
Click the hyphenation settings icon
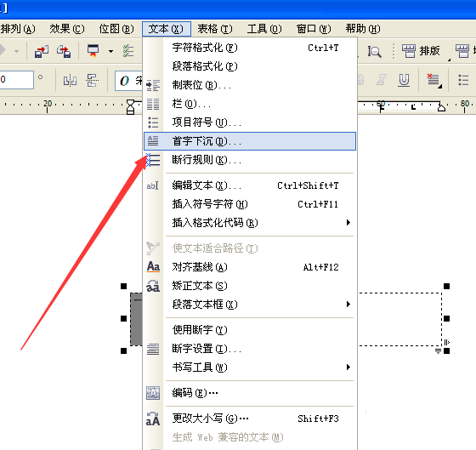tap(153, 349)
